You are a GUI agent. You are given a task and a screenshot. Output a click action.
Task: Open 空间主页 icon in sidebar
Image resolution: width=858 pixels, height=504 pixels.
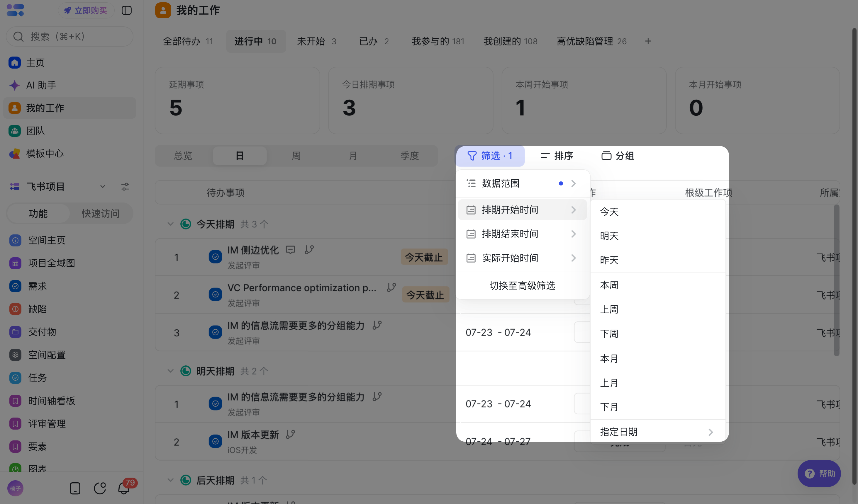15,240
